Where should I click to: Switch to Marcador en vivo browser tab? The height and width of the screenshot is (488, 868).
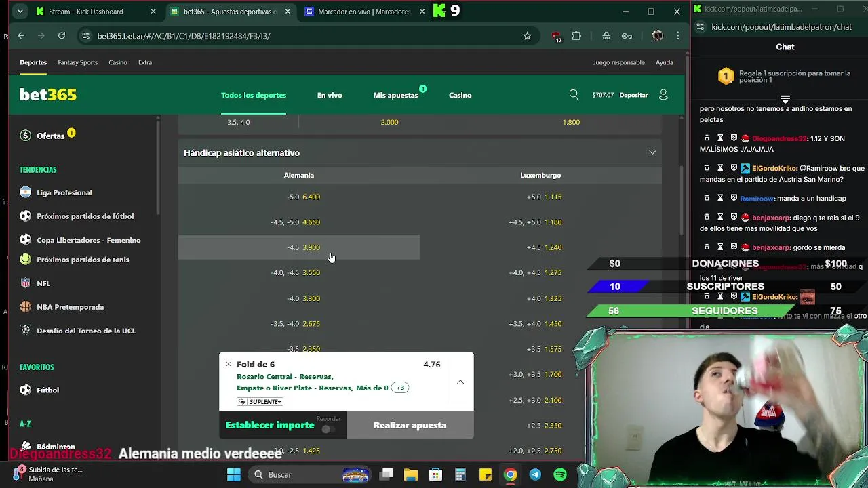tap(364, 12)
